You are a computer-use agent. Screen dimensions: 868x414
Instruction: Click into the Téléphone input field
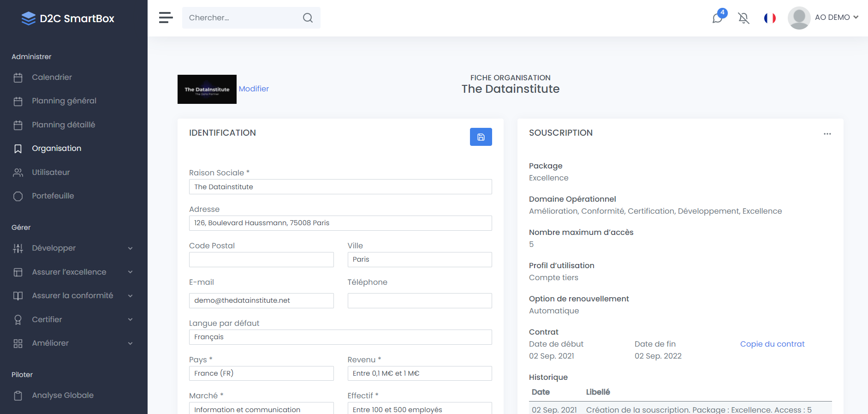(419, 300)
